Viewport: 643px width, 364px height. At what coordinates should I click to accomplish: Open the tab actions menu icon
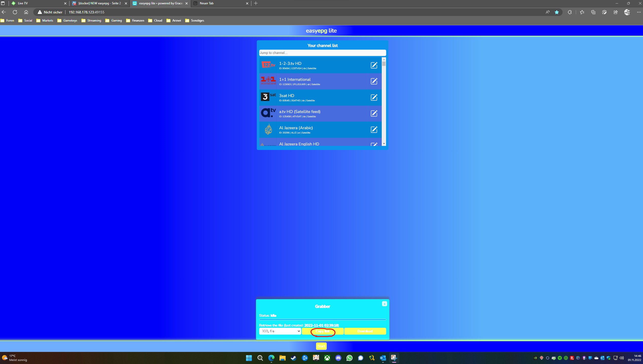click(x=3, y=3)
